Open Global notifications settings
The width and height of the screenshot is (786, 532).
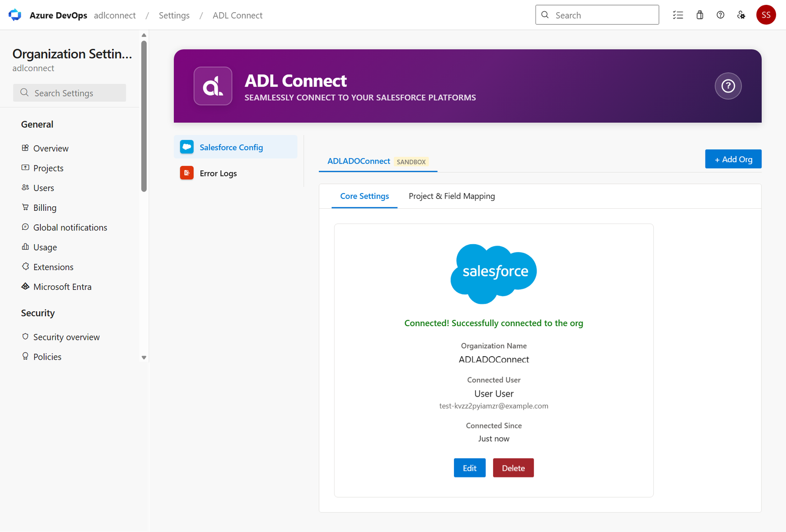point(70,227)
